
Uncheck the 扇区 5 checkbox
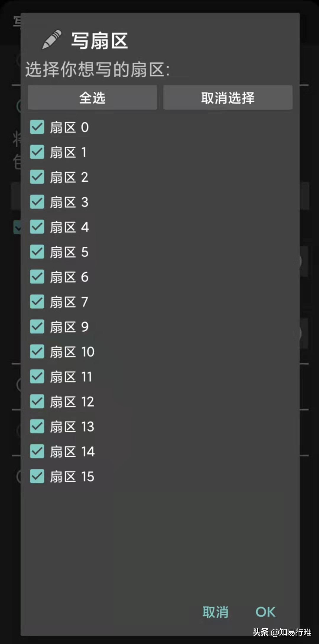37,252
